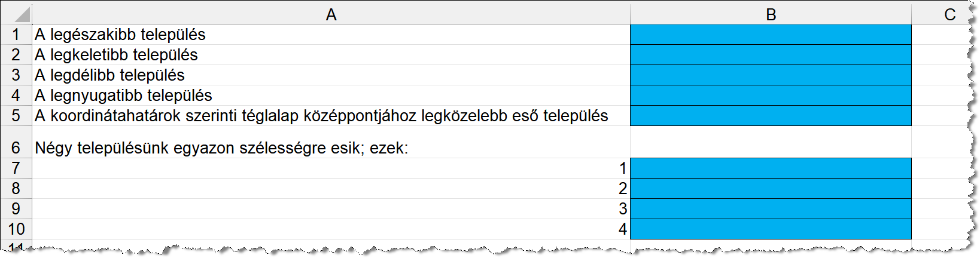Click blue answer cell in row 10

[x=771, y=229]
